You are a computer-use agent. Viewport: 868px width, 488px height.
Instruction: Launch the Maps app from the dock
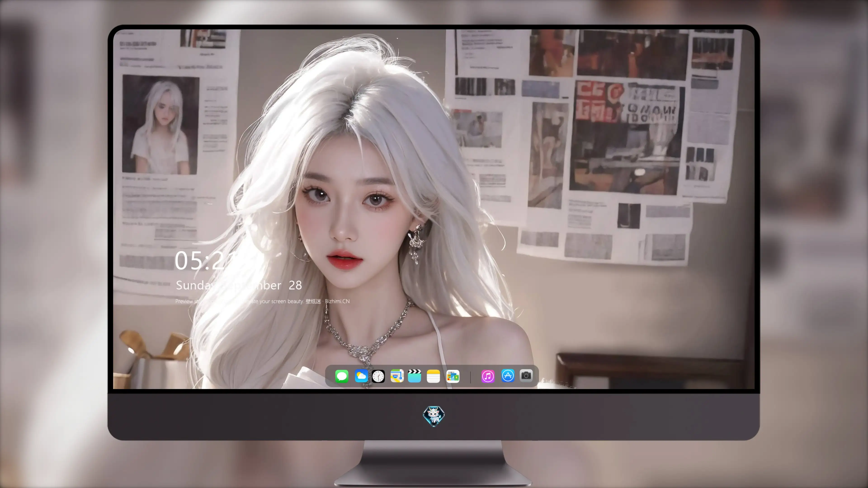pyautogui.click(x=397, y=376)
